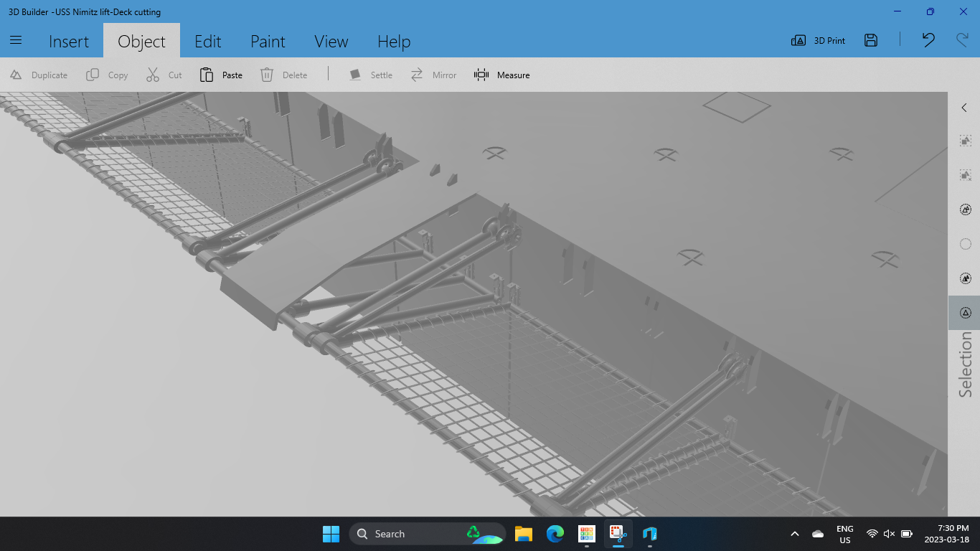The height and width of the screenshot is (551, 980).
Task: Open OneDrive cloud tray icon
Action: click(x=818, y=534)
